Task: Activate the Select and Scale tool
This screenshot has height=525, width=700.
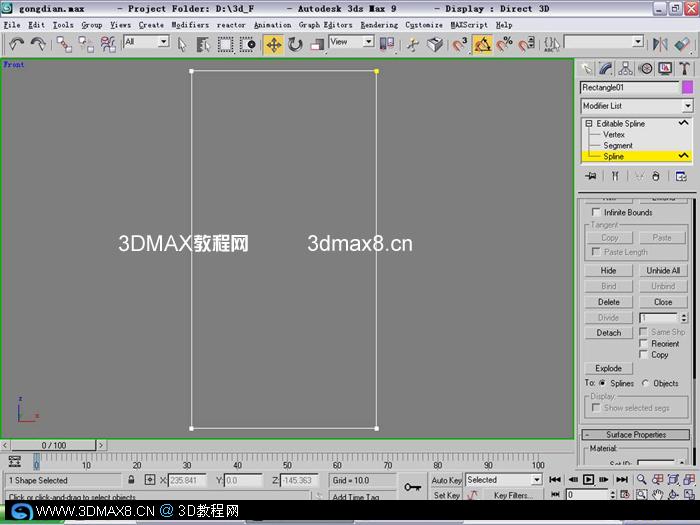Action: pos(317,44)
